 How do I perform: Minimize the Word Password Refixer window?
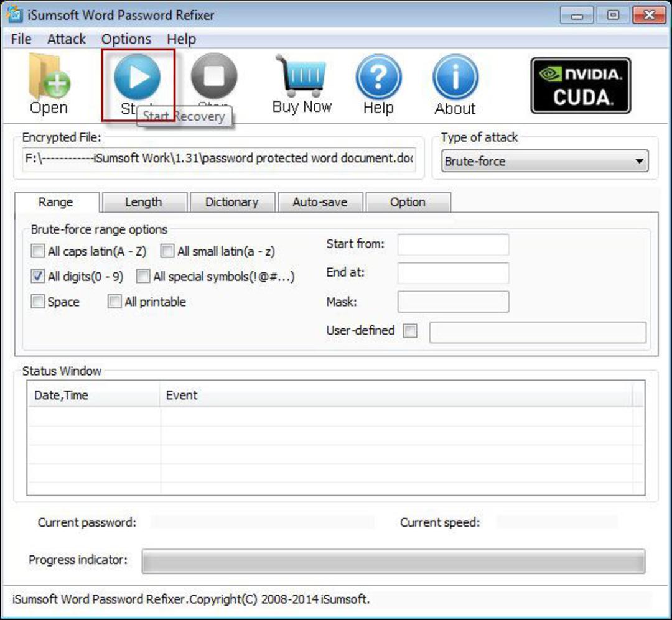577,16
